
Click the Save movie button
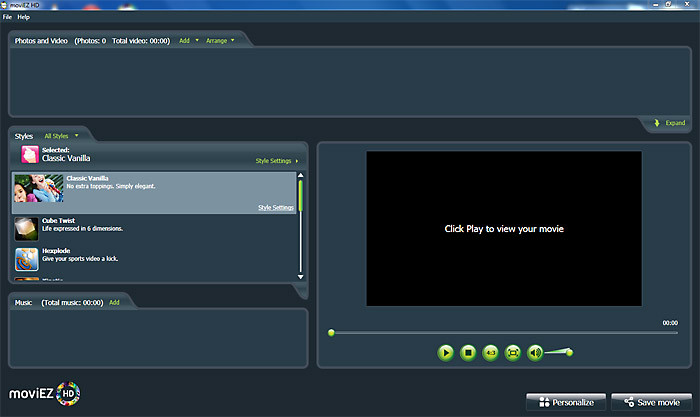tap(652, 402)
